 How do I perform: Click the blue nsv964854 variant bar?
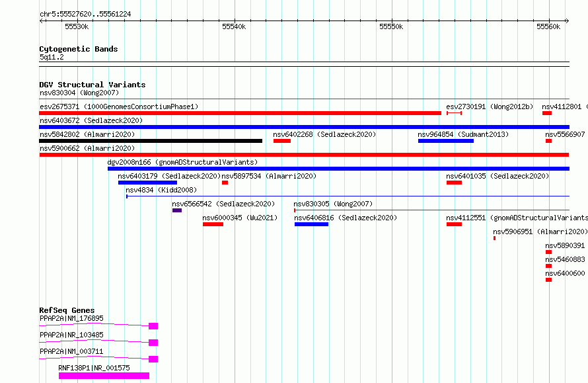[446, 141]
